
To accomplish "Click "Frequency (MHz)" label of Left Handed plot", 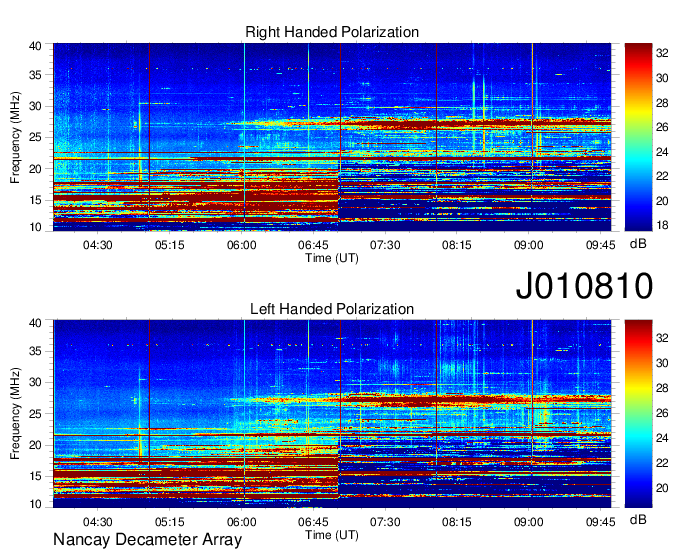I will point(15,414).
